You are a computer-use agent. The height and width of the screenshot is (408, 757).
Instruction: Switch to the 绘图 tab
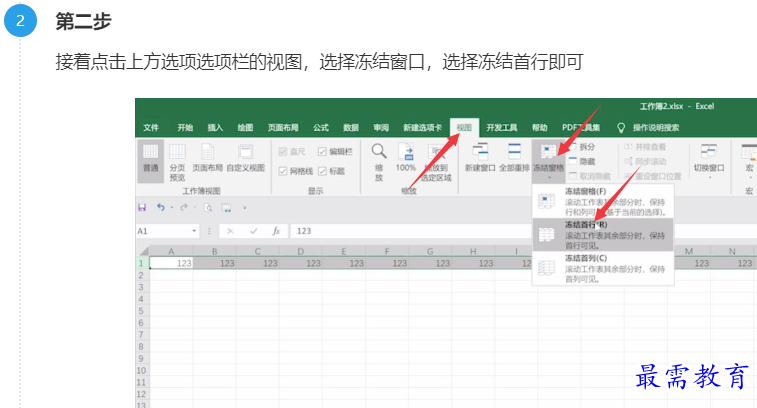click(x=245, y=127)
